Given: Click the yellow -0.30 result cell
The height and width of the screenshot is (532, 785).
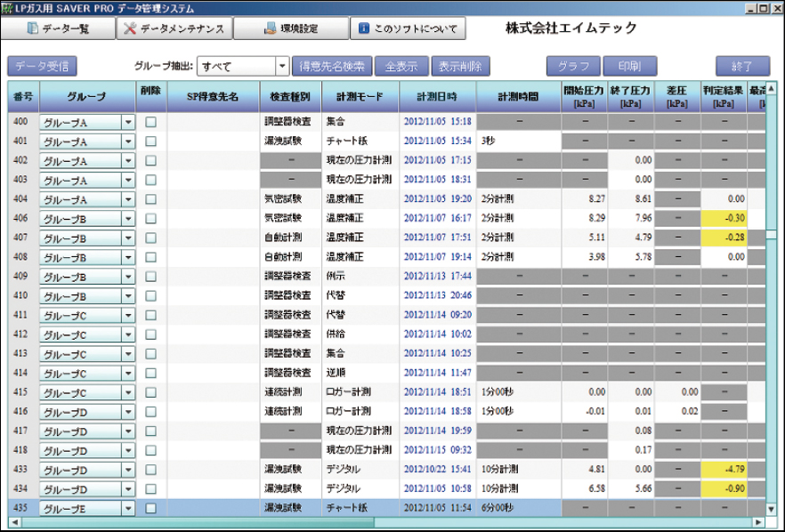Looking at the screenshot, I should tap(724, 218).
